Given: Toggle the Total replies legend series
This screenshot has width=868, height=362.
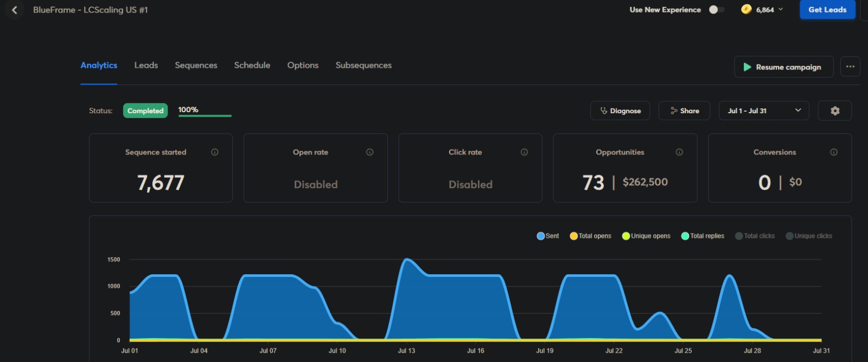Looking at the screenshot, I should pos(703,236).
